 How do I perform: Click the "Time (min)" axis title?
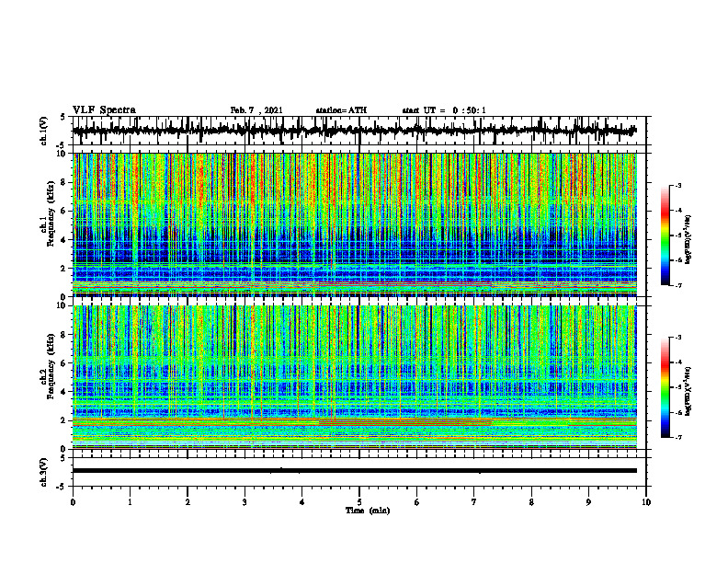click(368, 511)
